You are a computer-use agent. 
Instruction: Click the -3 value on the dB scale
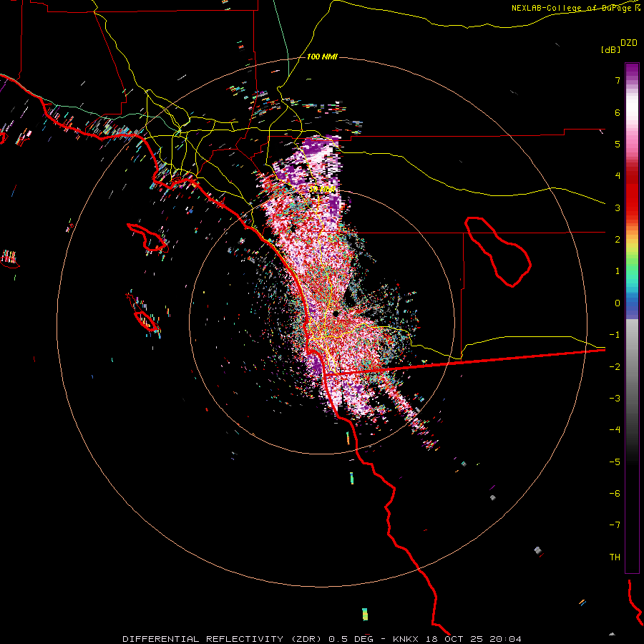615,399
